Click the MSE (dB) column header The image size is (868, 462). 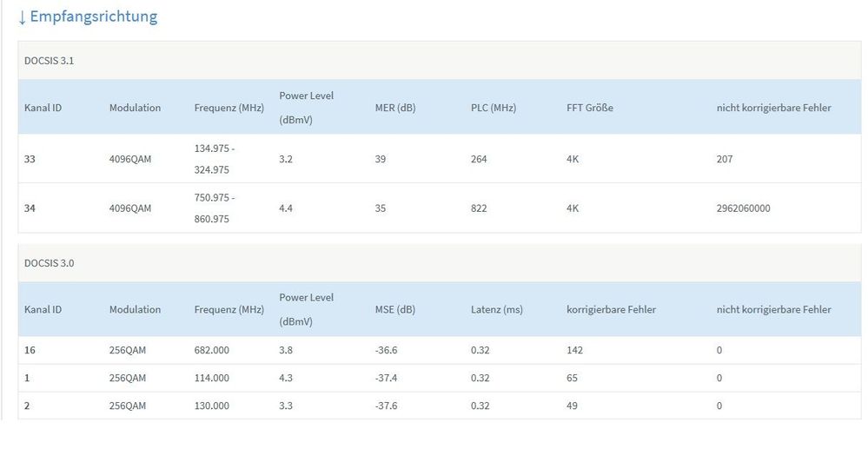click(x=397, y=309)
